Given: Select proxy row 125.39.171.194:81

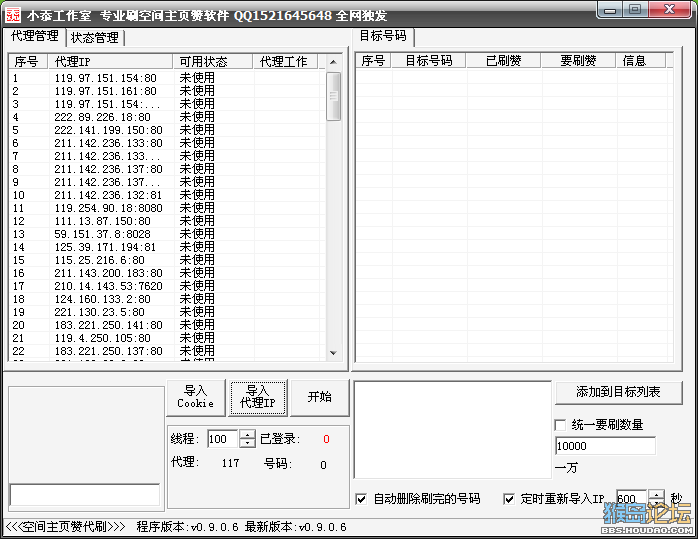Looking at the screenshot, I should point(167,247).
